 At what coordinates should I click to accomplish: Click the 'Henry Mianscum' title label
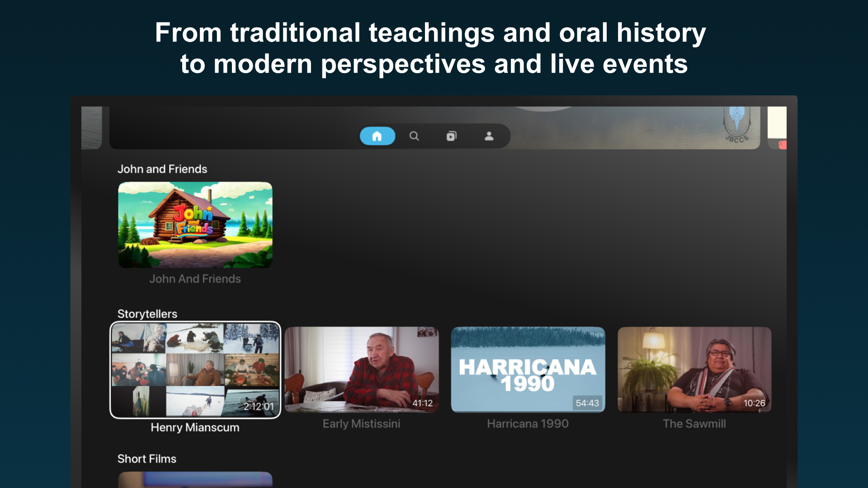coord(195,427)
